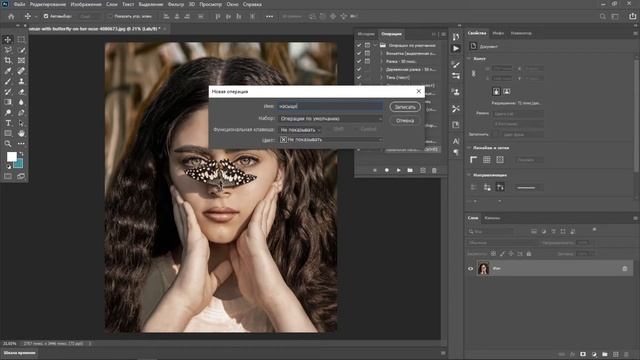Toggle checkmark of the second action row

(359, 53)
